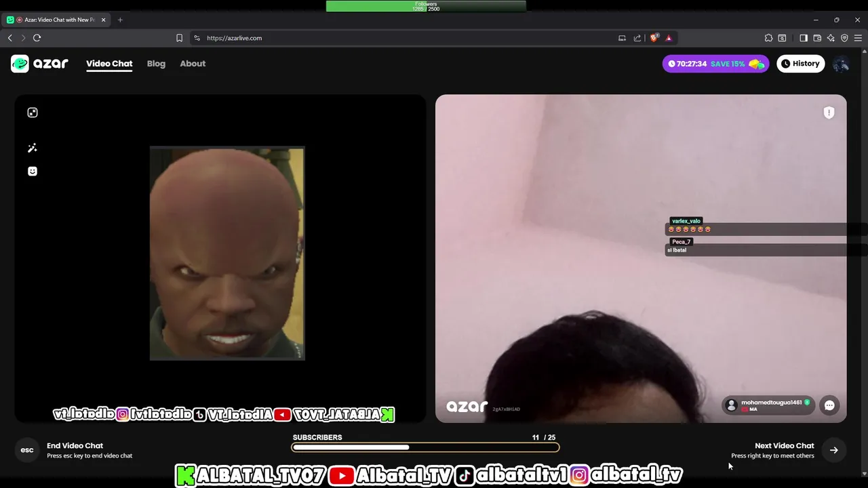Viewport: 868px width, 488px height.
Task: Open the profile avatar menu
Action: 841,64
